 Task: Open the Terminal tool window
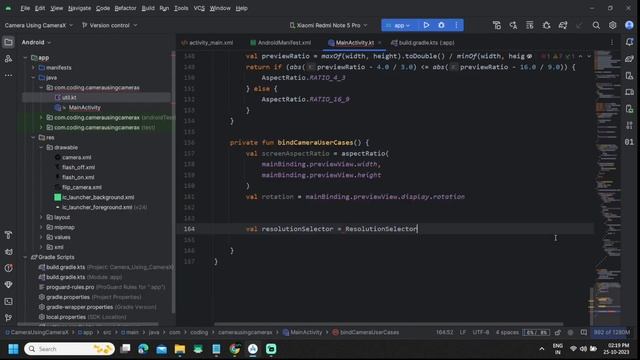pyautogui.click(x=8, y=301)
